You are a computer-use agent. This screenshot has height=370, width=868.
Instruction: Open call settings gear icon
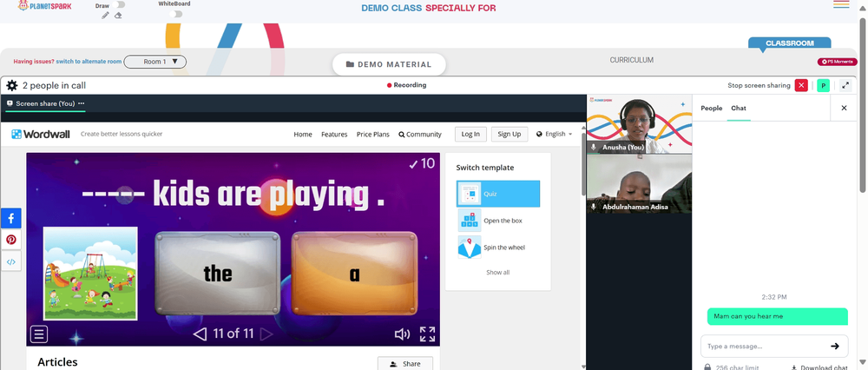11,85
